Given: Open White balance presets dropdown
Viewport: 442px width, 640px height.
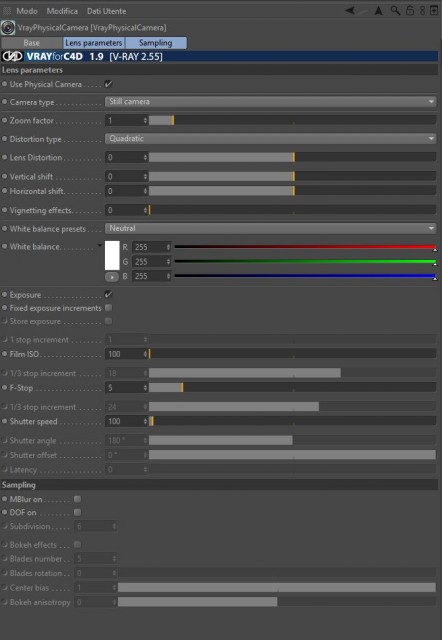Looking at the screenshot, I should pos(271,228).
